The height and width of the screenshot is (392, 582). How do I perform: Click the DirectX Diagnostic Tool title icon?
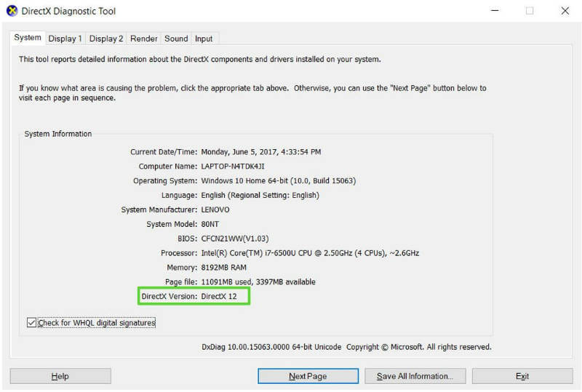point(12,11)
